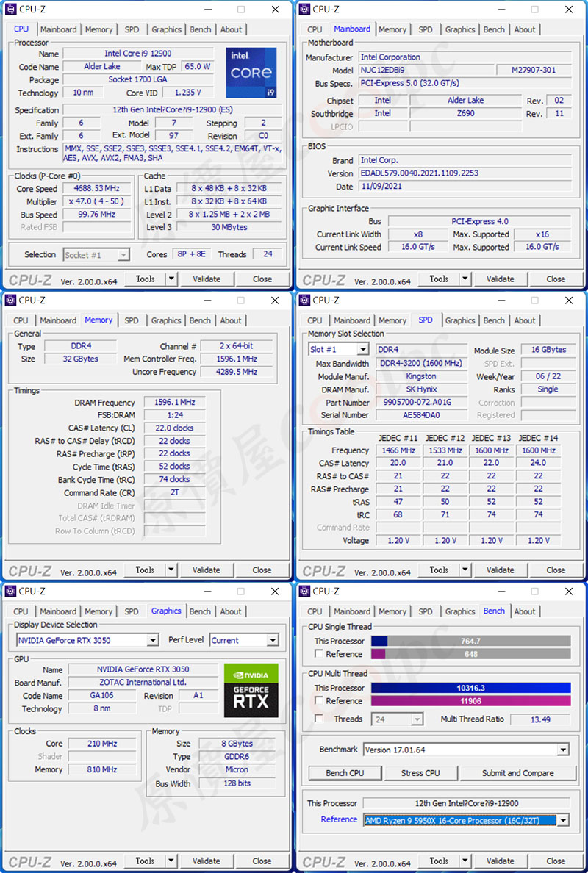Viewport: 588px width, 873px height.
Task: Click the Serial Number value AE584DA0
Action: coord(421,414)
